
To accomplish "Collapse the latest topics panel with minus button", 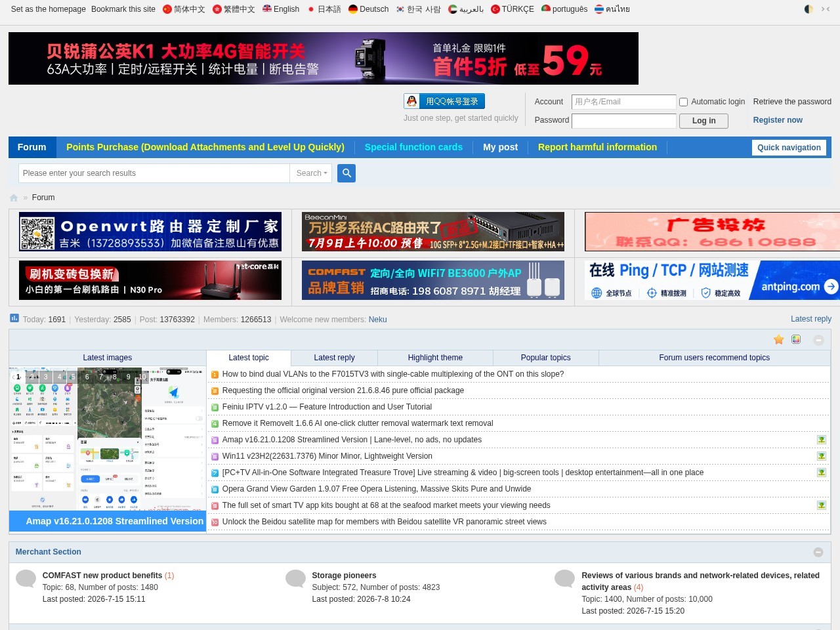I will [x=818, y=340].
